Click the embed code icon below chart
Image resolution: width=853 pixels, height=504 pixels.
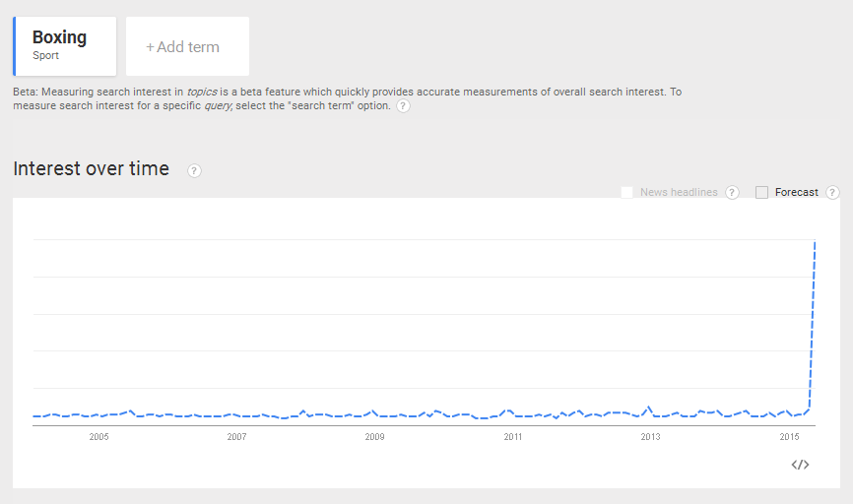(800, 465)
